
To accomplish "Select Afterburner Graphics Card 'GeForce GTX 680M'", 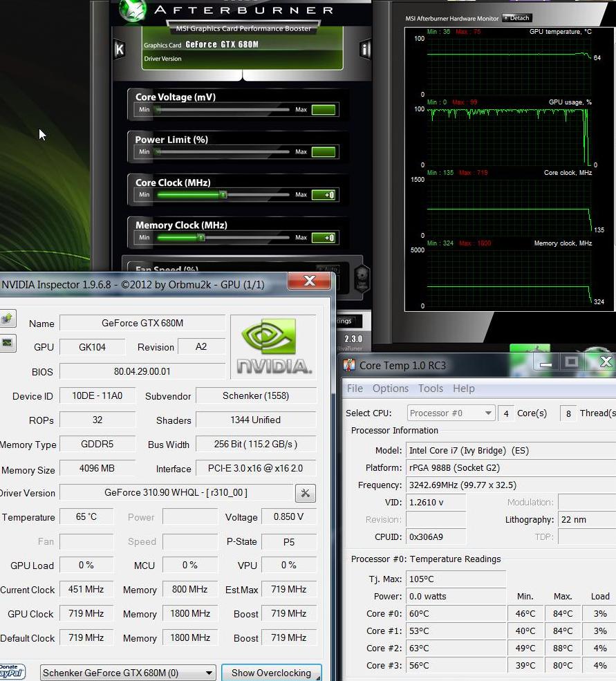I will [x=221, y=44].
